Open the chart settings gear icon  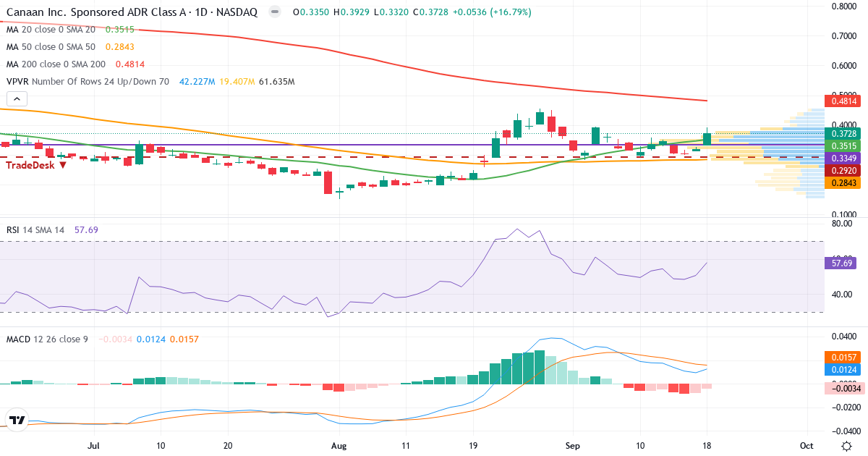[x=846, y=445]
